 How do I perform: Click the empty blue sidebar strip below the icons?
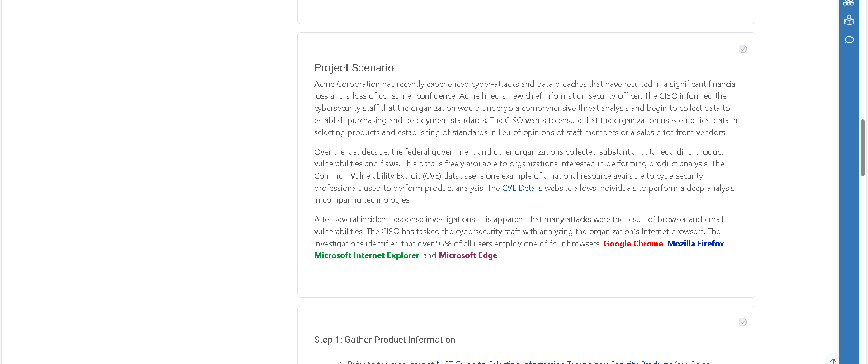(849, 203)
